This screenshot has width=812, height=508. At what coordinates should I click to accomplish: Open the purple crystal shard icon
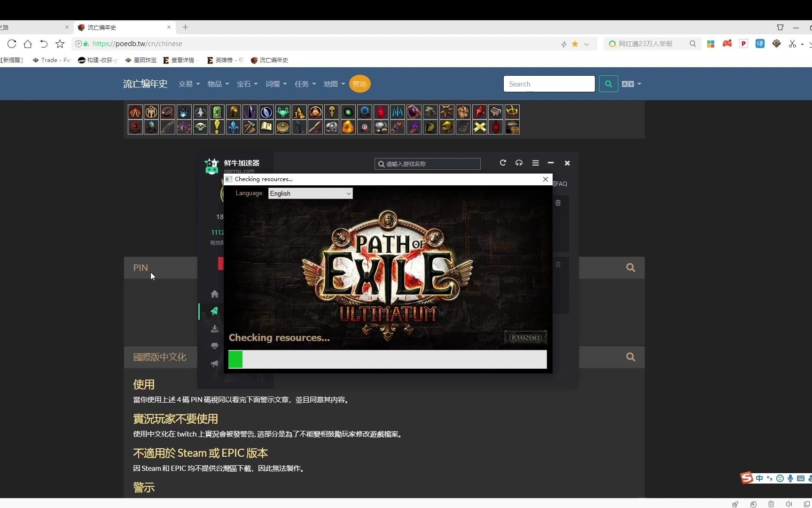pos(250,112)
